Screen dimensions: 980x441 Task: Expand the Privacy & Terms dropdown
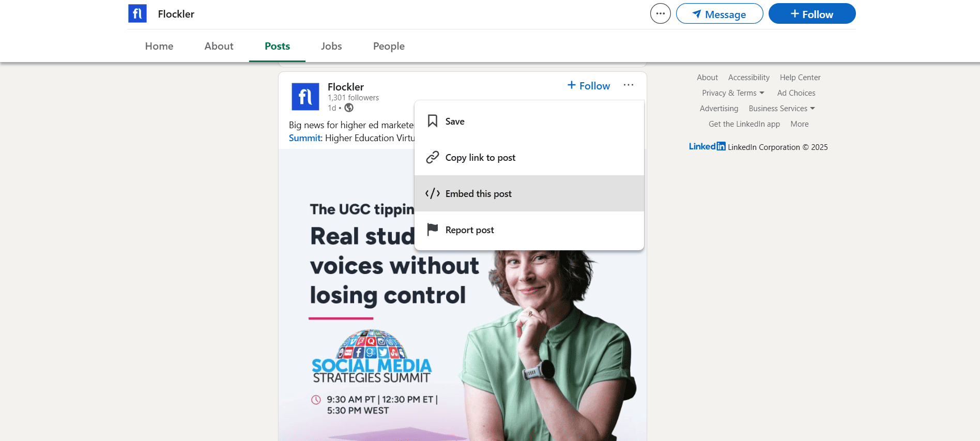(x=733, y=93)
